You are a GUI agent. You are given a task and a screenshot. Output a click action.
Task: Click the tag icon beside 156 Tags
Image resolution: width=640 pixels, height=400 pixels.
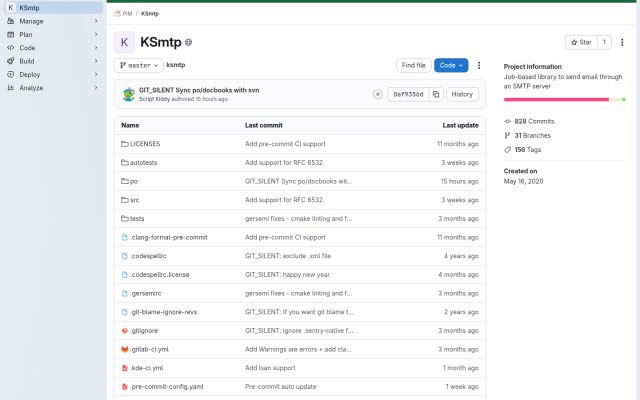pyautogui.click(x=507, y=150)
